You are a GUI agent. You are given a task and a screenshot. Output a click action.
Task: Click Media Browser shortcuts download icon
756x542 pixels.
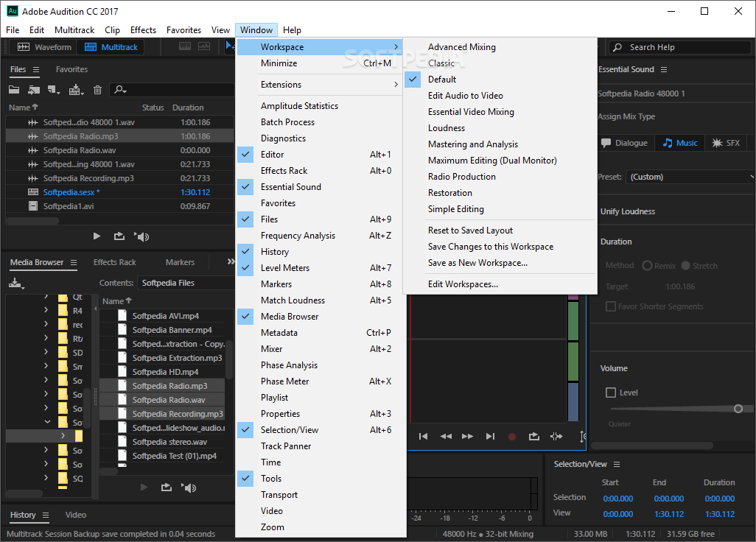pyautogui.click(x=16, y=284)
